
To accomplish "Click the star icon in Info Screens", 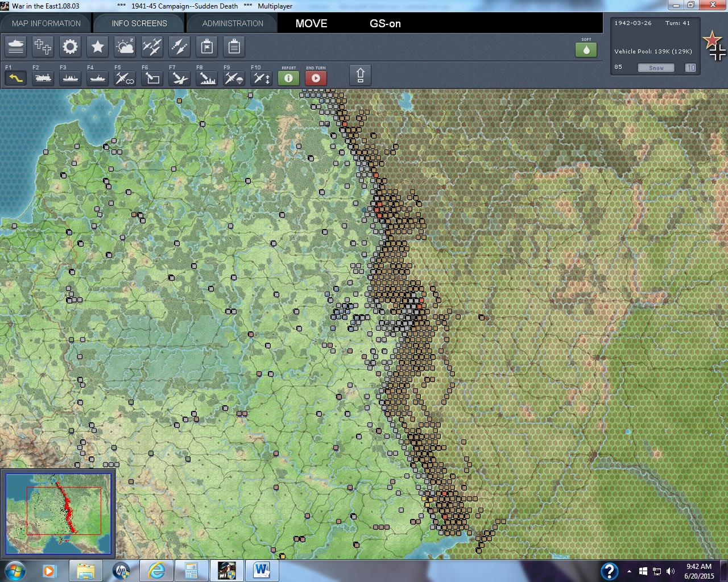I will click(x=98, y=47).
